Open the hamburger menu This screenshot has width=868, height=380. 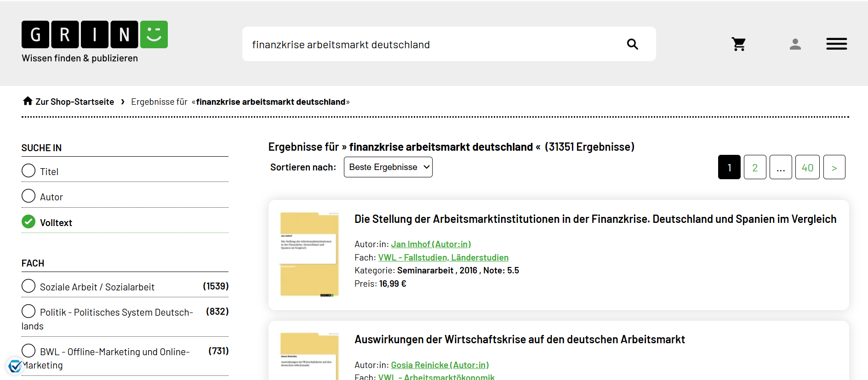tap(836, 44)
